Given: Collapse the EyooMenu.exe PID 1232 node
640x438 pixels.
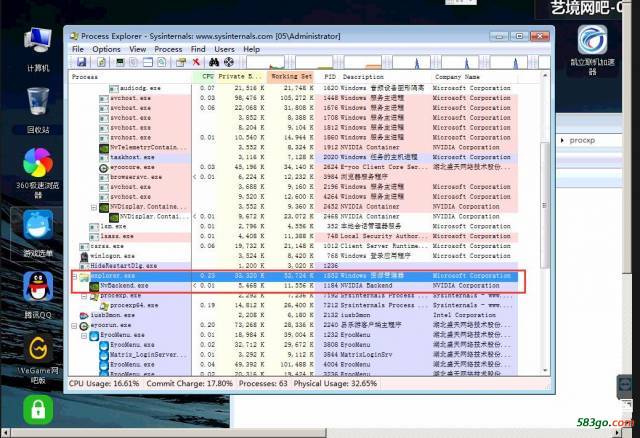Looking at the screenshot, I should point(84,336).
